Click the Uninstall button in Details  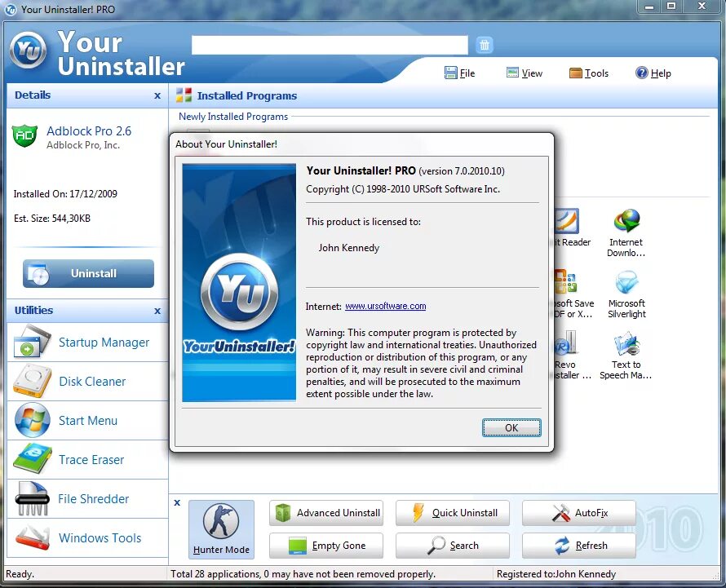pyautogui.click(x=88, y=274)
